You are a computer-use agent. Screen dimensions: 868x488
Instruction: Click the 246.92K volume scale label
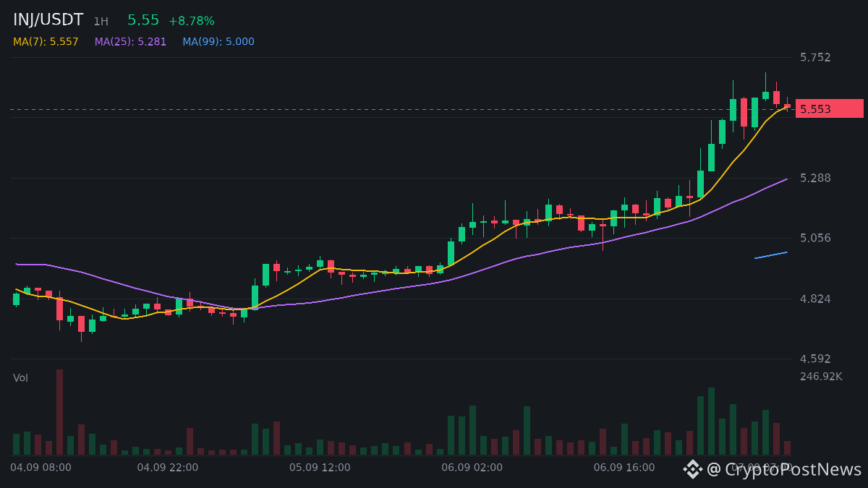pyautogui.click(x=821, y=377)
